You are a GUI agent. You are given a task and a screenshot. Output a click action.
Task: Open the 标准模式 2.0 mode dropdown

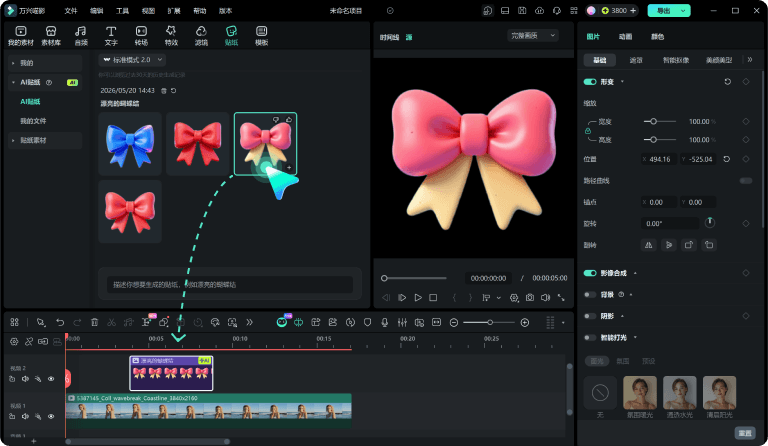(x=132, y=60)
